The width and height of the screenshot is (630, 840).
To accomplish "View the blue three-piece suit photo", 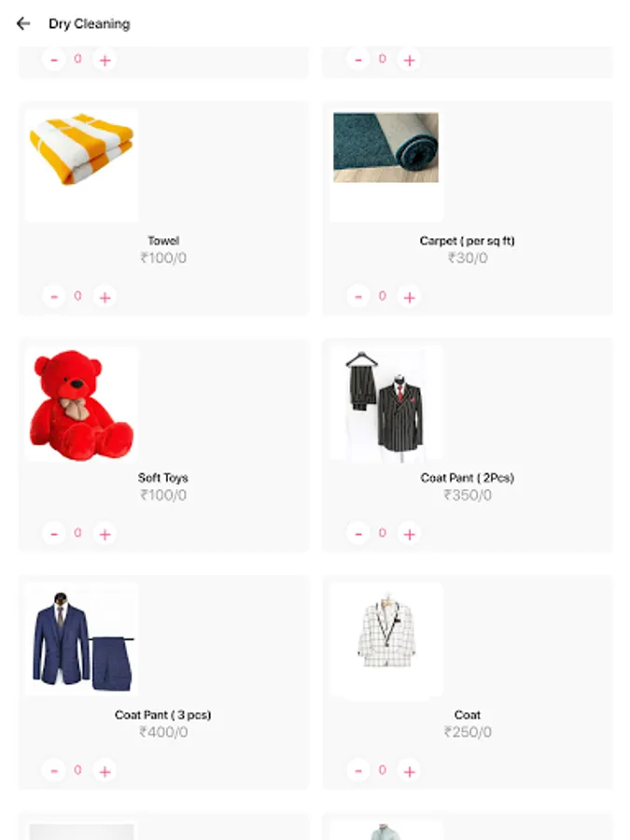I will 81,639.
